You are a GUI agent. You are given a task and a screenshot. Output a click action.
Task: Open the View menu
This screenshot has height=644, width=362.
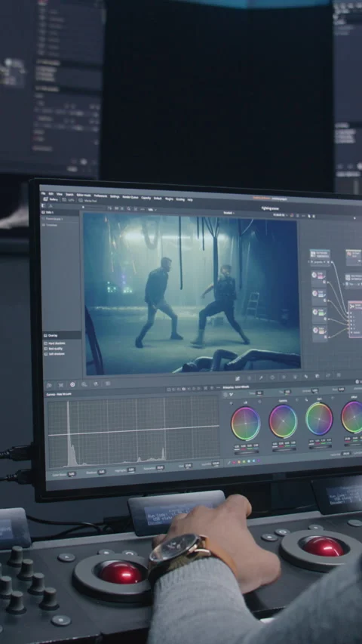pyautogui.click(x=60, y=194)
